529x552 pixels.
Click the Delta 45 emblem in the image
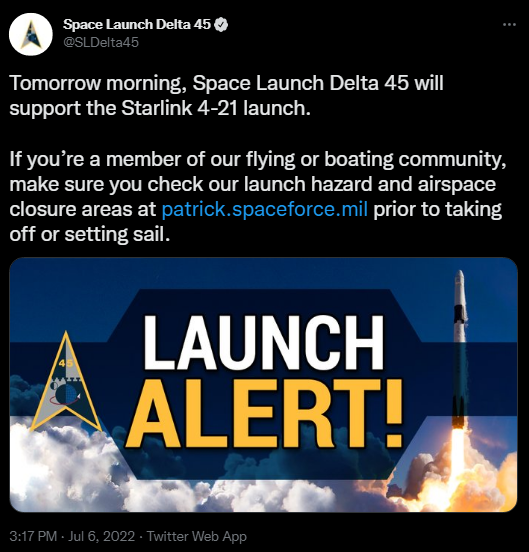66,383
